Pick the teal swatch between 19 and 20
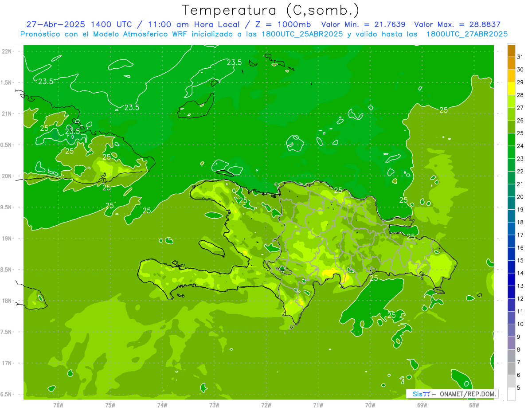This screenshot has height=411, width=532. tap(511, 204)
